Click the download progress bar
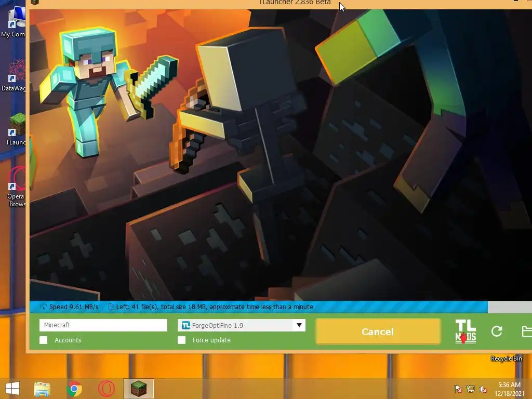The height and width of the screenshot is (399, 532). click(x=281, y=307)
